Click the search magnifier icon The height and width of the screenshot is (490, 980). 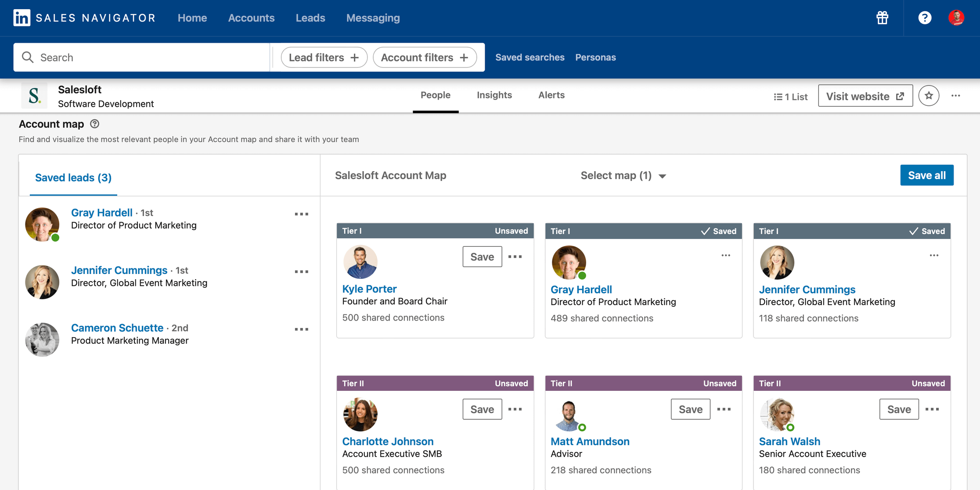tap(28, 57)
